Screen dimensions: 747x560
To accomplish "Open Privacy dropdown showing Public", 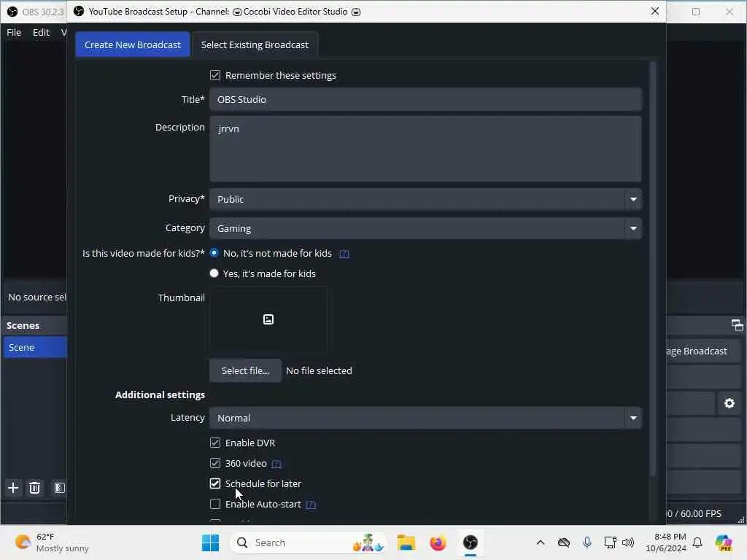I will (425, 199).
